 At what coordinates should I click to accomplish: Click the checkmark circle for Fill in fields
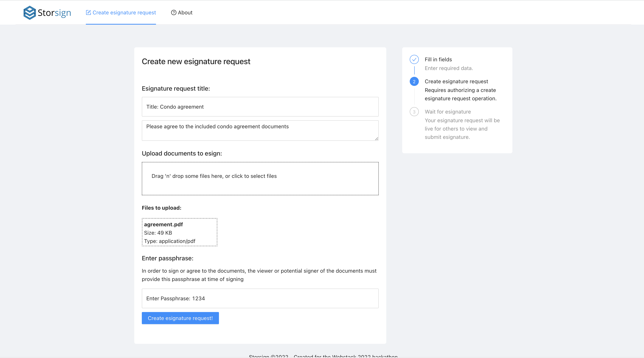414,60
